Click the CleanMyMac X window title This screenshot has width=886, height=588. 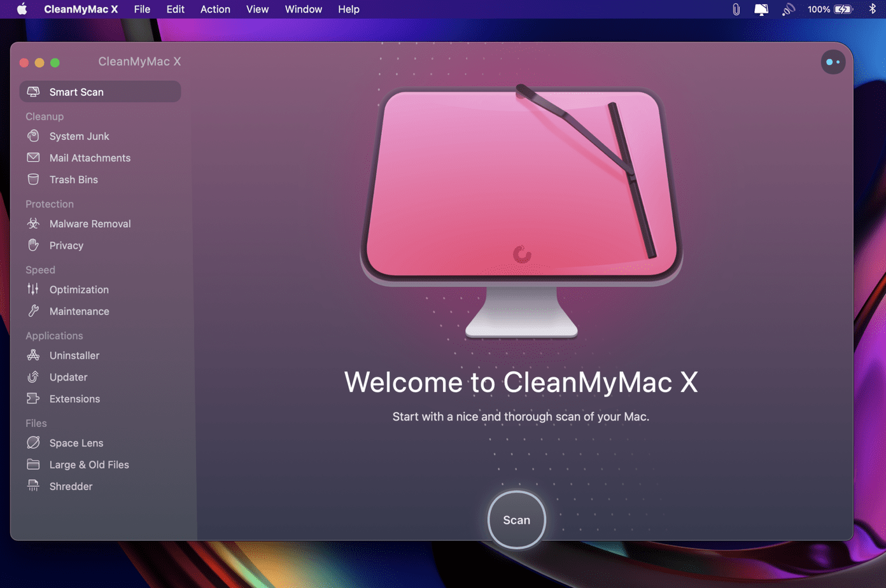click(139, 62)
